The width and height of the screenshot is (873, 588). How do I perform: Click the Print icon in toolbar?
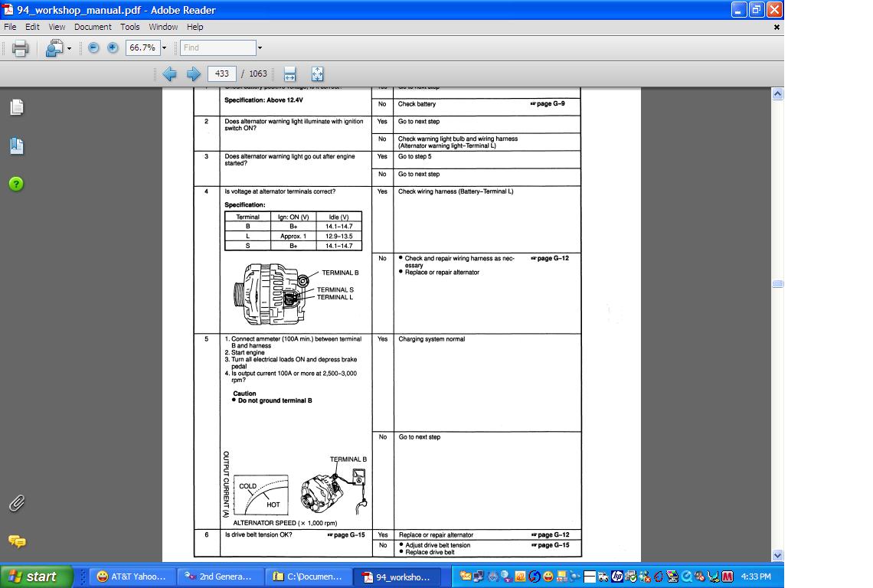click(20, 48)
